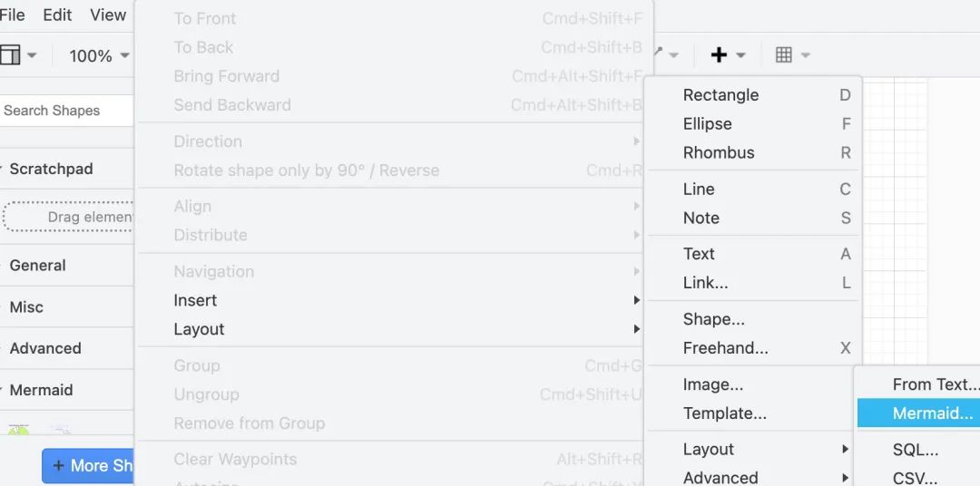The height and width of the screenshot is (486, 980).
Task: Click the Search Shapes input field
Action: (x=64, y=111)
